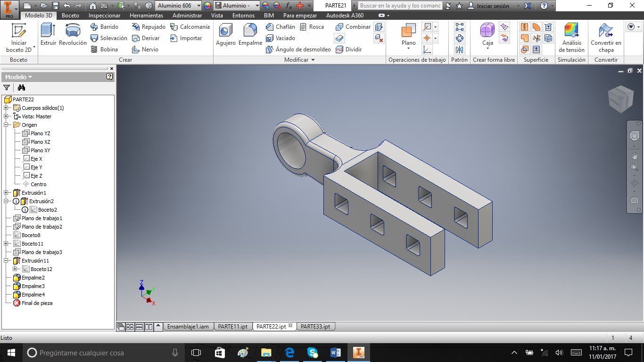644x362 pixels.
Task: Click the Derivar tool
Action: click(146, 38)
